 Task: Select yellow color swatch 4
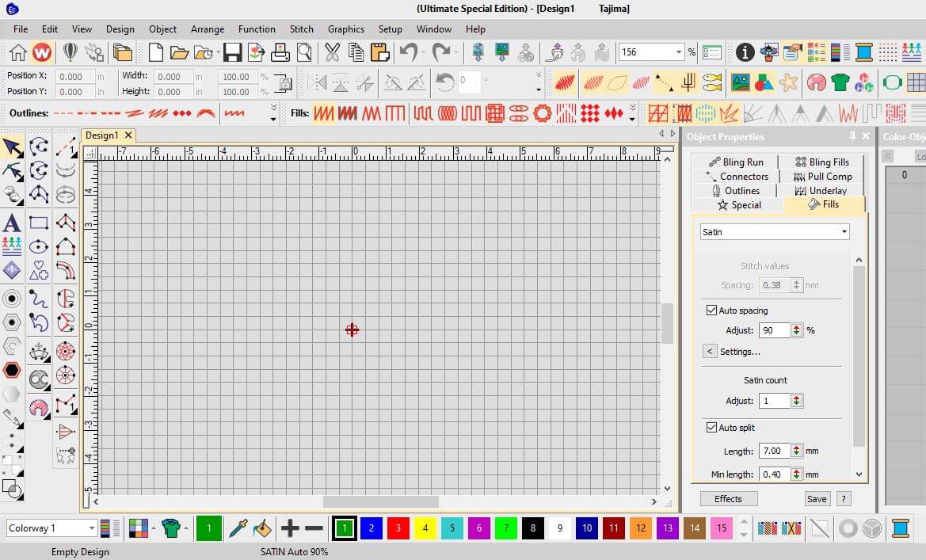click(x=425, y=528)
